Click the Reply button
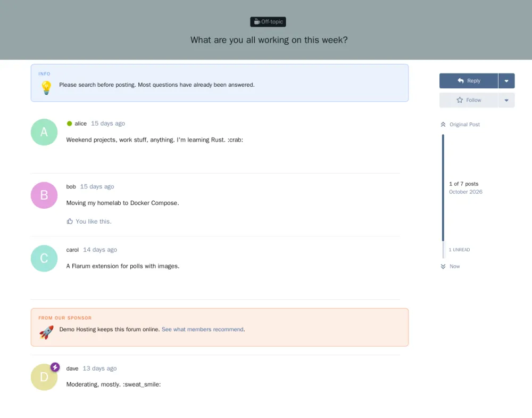Viewport: 532px width, 418px height. pos(469,81)
